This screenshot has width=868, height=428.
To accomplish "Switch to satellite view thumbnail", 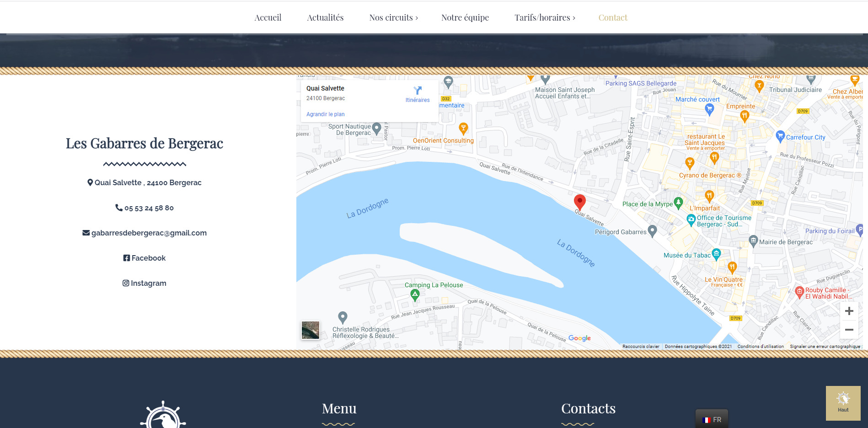I will click(x=311, y=330).
